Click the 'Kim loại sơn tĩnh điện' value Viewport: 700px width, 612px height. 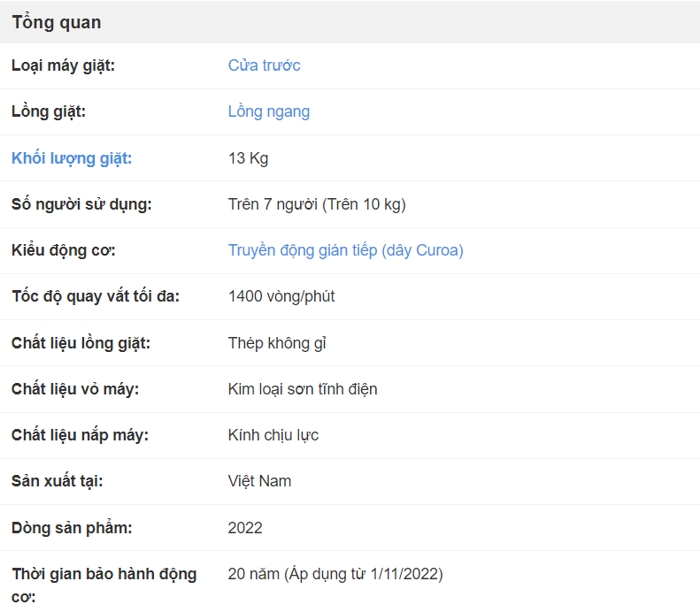303,389
